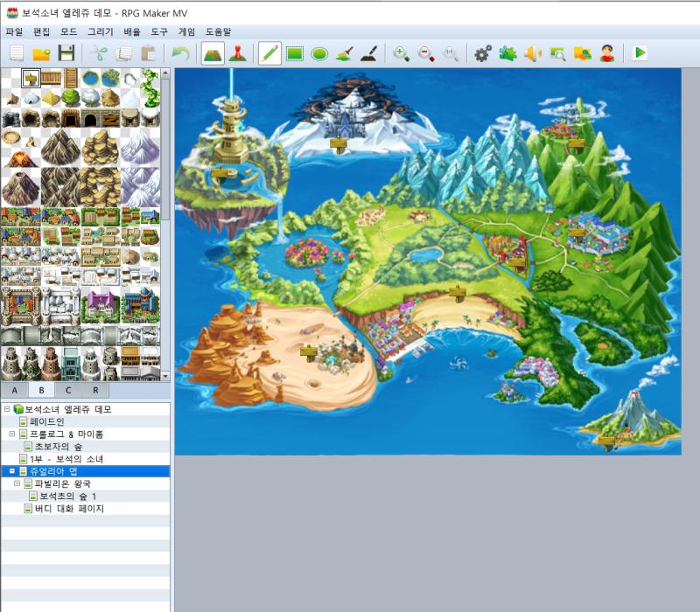Select the Ellipse drawing tool
This screenshot has width=700, height=612.
click(x=319, y=53)
